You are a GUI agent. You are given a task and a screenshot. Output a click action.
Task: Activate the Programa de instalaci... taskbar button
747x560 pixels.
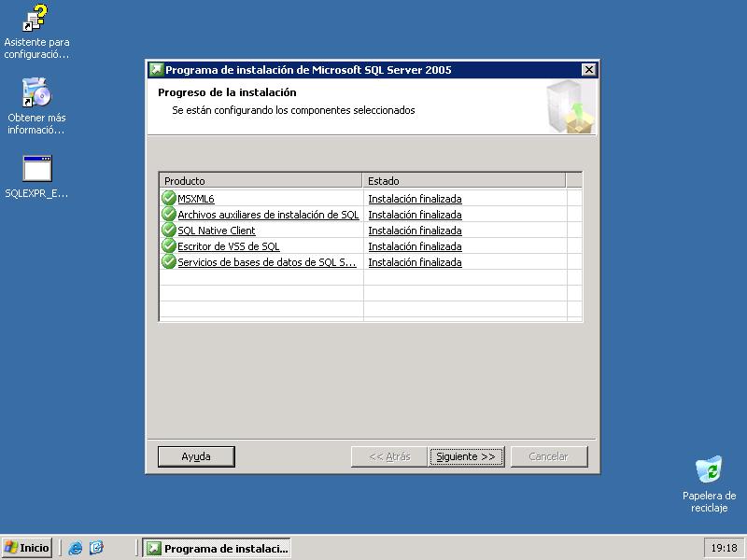click(217, 548)
